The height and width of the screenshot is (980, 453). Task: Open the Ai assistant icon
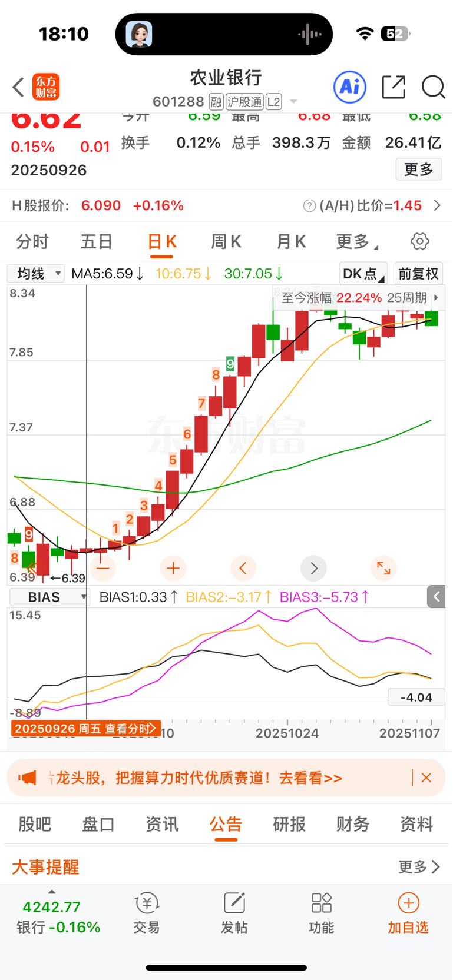coord(350,87)
